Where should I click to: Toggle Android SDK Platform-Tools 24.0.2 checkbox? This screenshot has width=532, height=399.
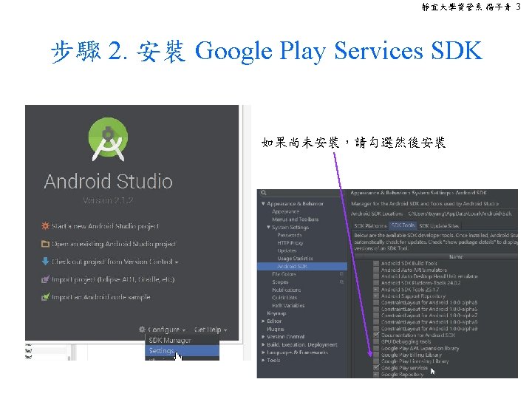(376, 282)
